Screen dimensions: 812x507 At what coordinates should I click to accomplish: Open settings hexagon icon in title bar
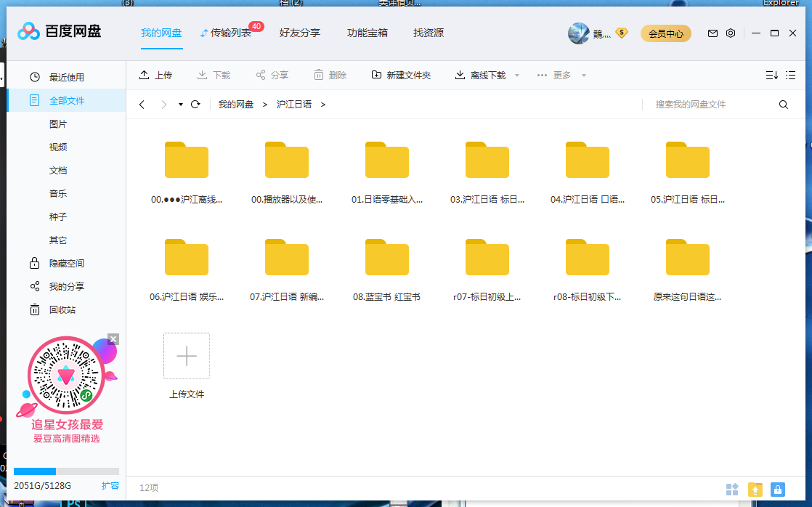point(731,33)
